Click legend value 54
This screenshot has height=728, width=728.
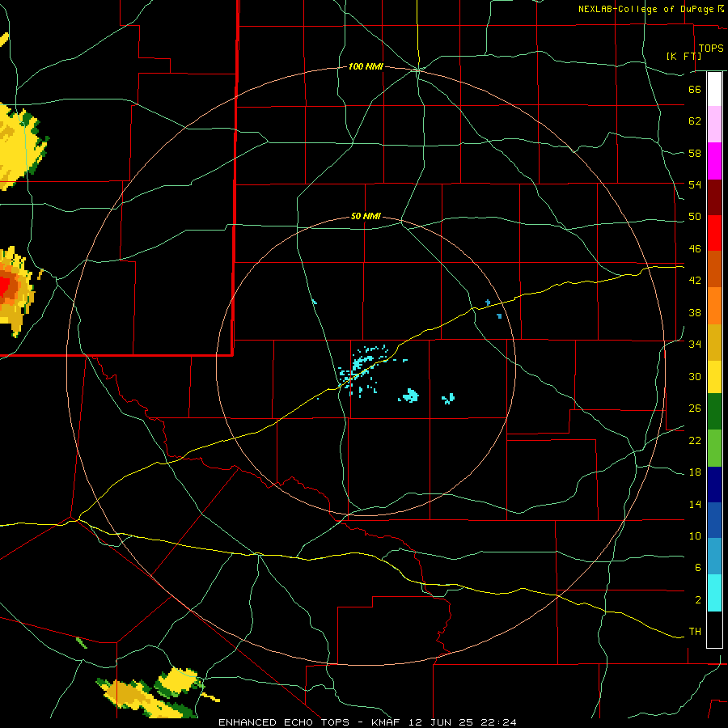pos(695,184)
